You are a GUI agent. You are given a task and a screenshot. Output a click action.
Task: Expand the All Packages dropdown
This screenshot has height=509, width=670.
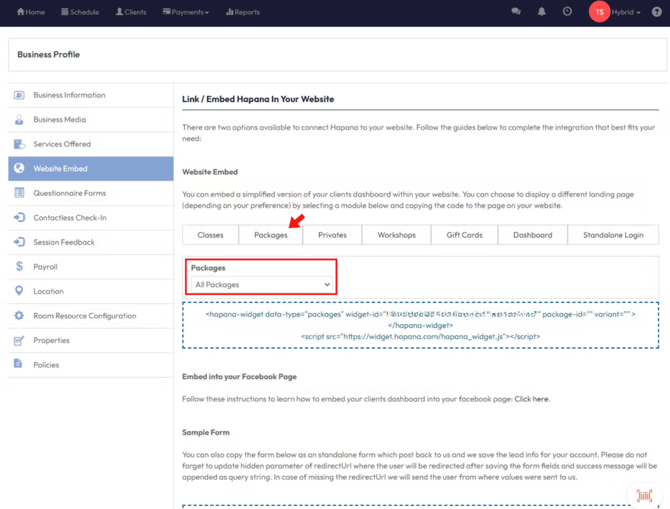[x=263, y=285]
